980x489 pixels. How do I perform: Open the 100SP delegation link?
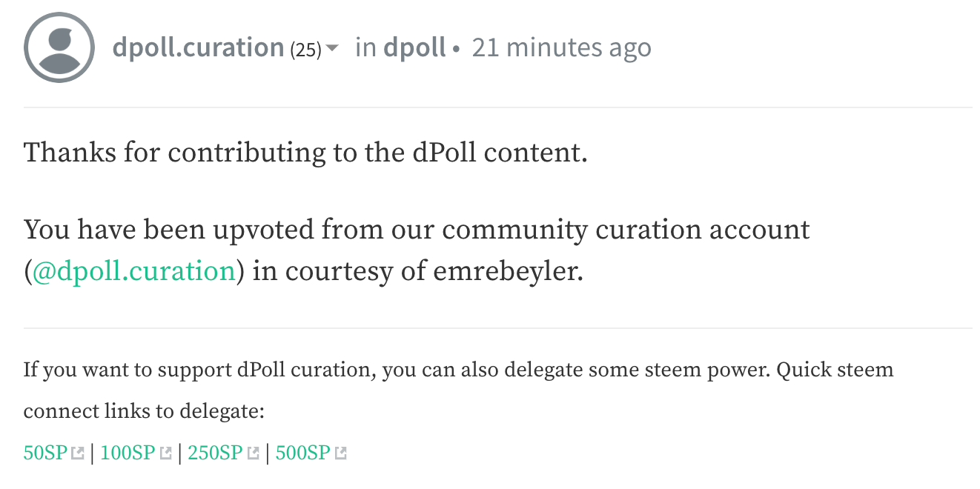coord(127,453)
